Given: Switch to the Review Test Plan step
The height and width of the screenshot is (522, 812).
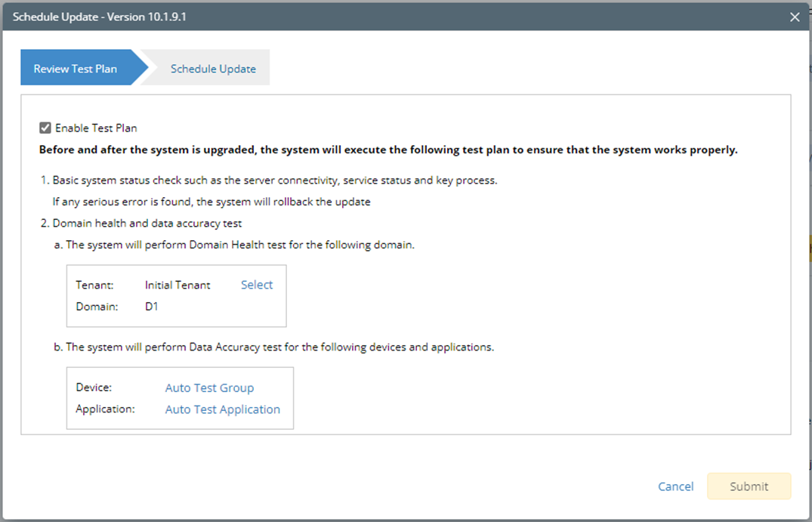Looking at the screenshot, I should click(x=76, y=69).
